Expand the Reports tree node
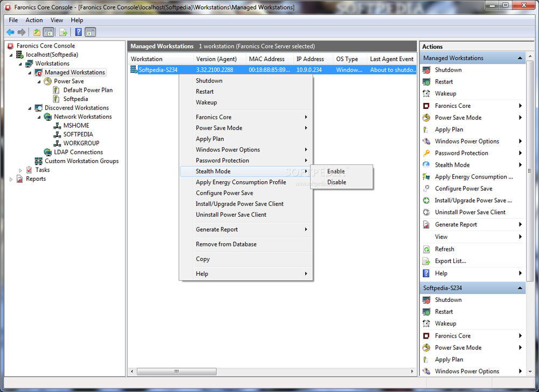The image size is (539, 392). coord(11,179)
